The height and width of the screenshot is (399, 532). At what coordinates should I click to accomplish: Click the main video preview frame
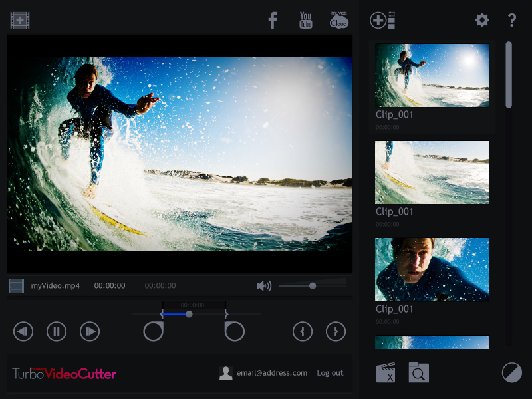pos(180,154)
